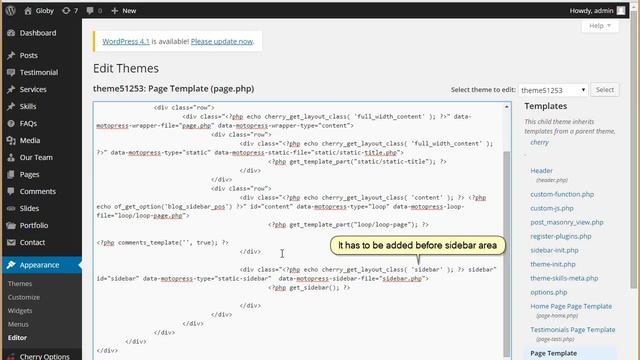Open the Menus submenu item
640x360 pixels.
[18, 324]
